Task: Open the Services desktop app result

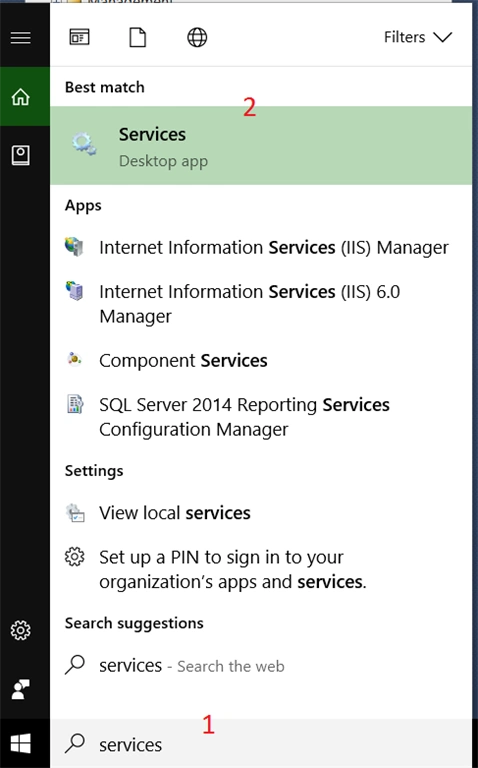Action: pos(261,145)
